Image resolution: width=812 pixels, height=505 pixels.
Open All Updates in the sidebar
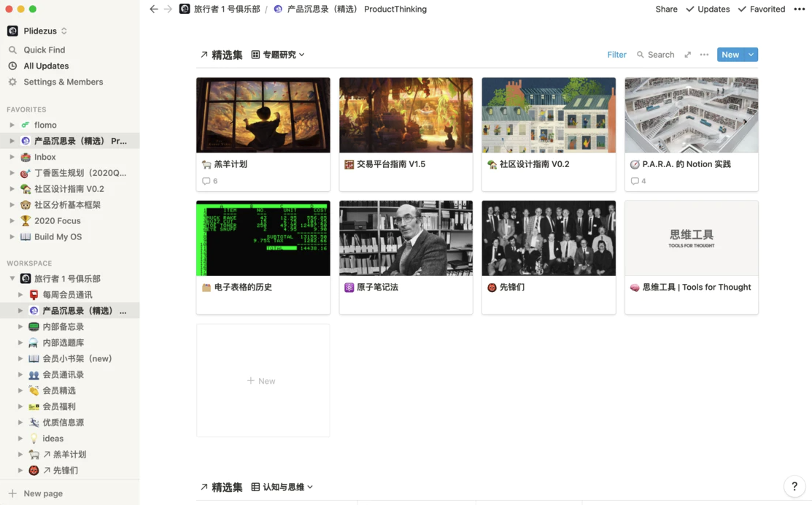[x=46, y=66]
